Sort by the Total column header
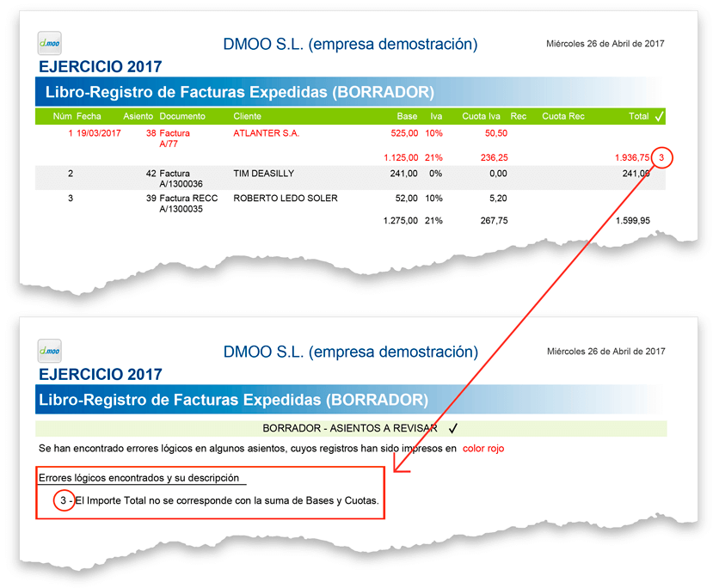Screen dimensions: 713x588 pyautogui.click(x=638, y=116)
